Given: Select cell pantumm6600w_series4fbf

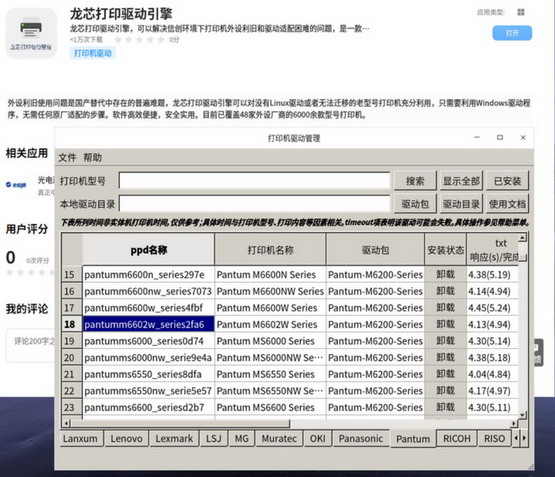Looking at the screenshot, I should coord(148,308).
